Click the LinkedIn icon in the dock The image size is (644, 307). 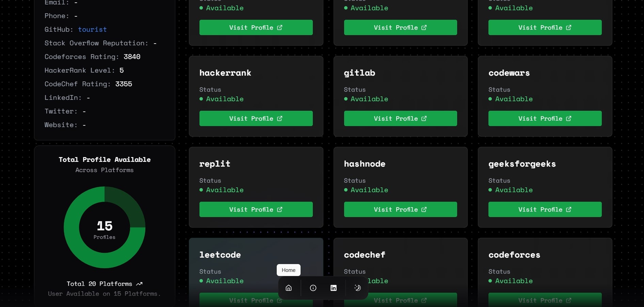(x=333, y=288)
